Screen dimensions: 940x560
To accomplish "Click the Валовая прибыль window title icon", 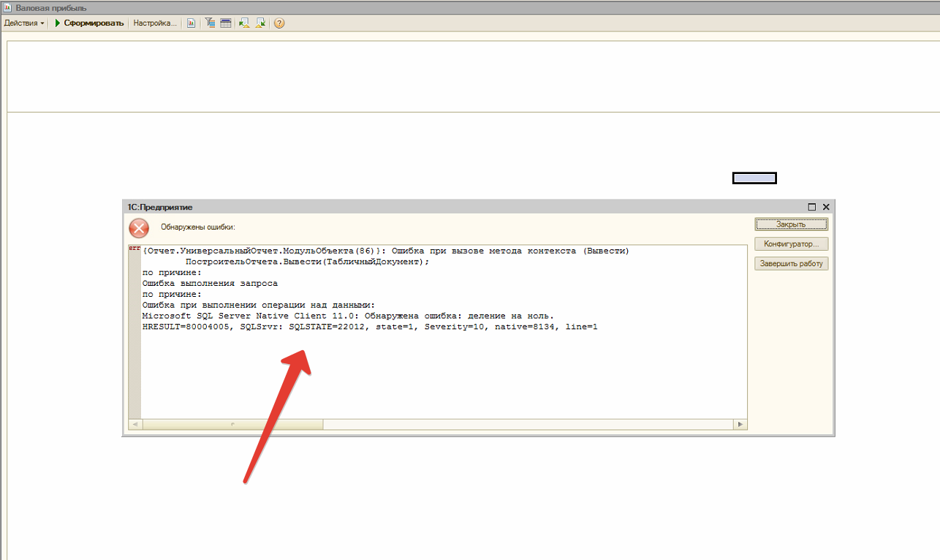I will click(7, 7).
